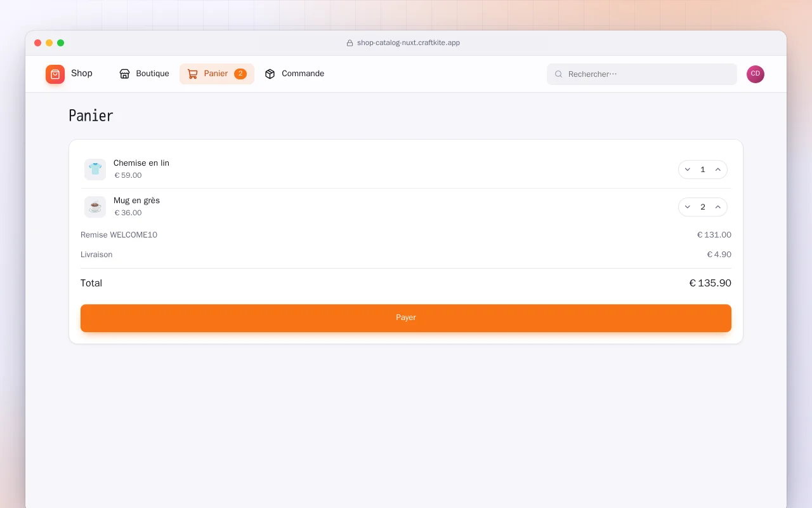Screen dimensions: 812x508
Task: Click the shop-catalog-nuxt.craftkite.app URL
Action: (x=409, y=43)
